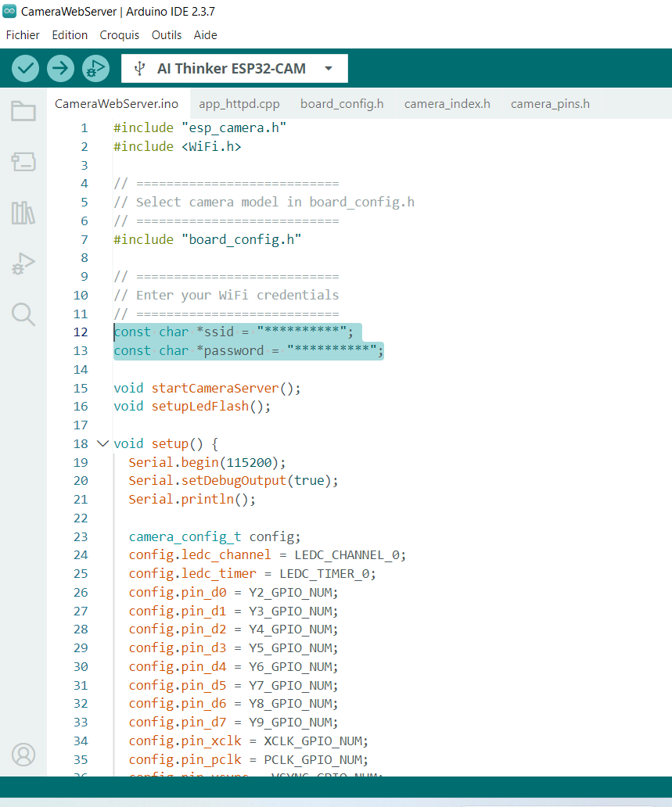The width and height of the screenshot is (672, 807).
Task: Click the *password variable on line 13
Action: point(230,350)
